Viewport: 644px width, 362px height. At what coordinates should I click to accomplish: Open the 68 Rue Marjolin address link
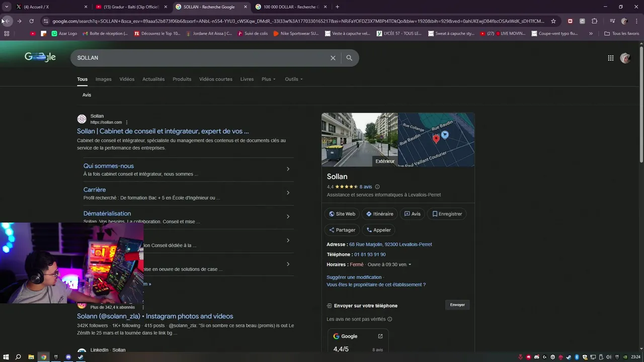point(390,244)
